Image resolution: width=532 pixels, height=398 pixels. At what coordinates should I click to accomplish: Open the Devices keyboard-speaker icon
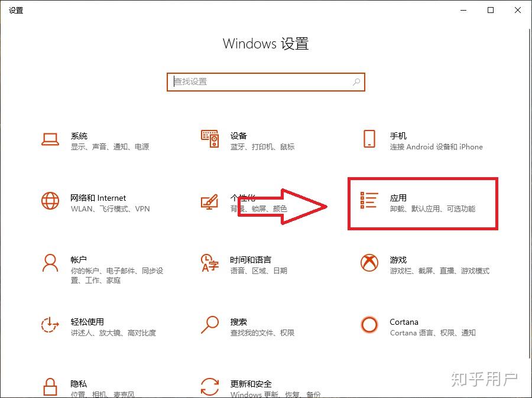point(210,139)
